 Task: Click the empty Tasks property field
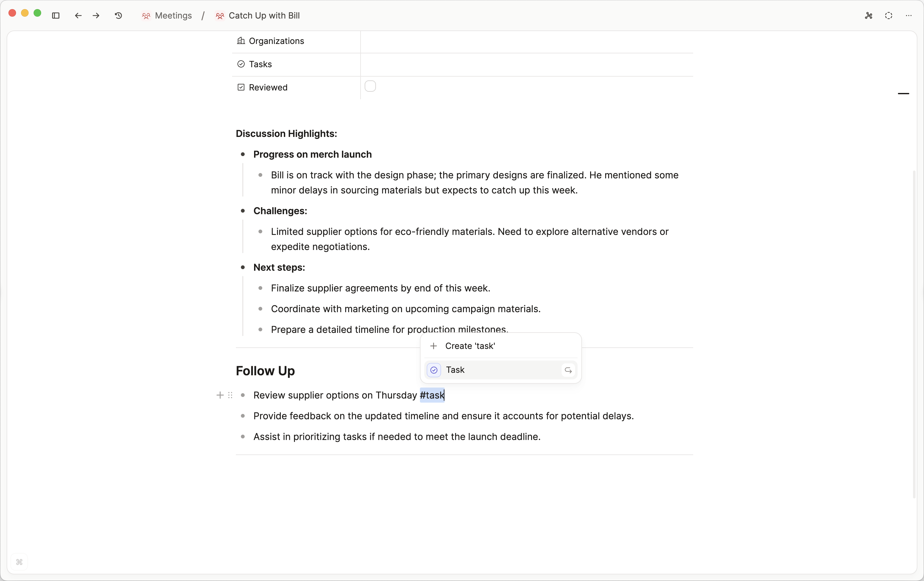pyautogui.click(x=526, y=64)
